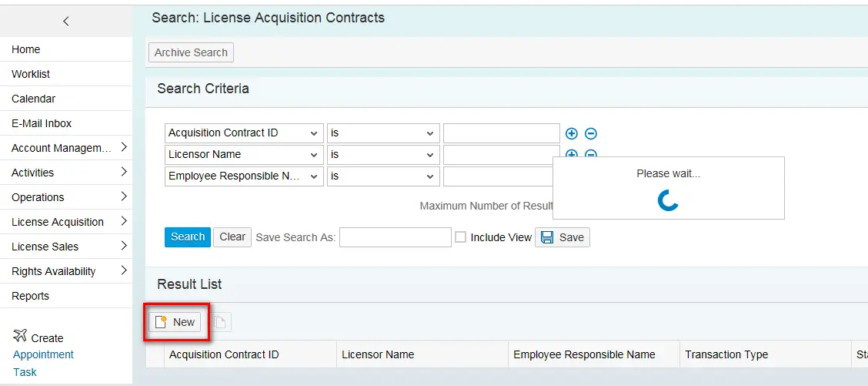Click the Appointment link under Create
Image resolution: width=868 pixels, height=386 pixels.
[x=43, y=354]
